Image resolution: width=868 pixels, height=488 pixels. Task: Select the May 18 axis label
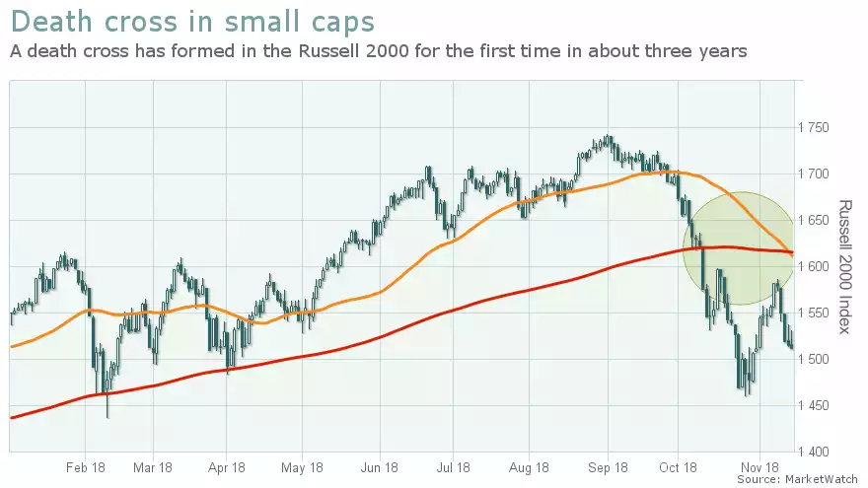(302, 467)
